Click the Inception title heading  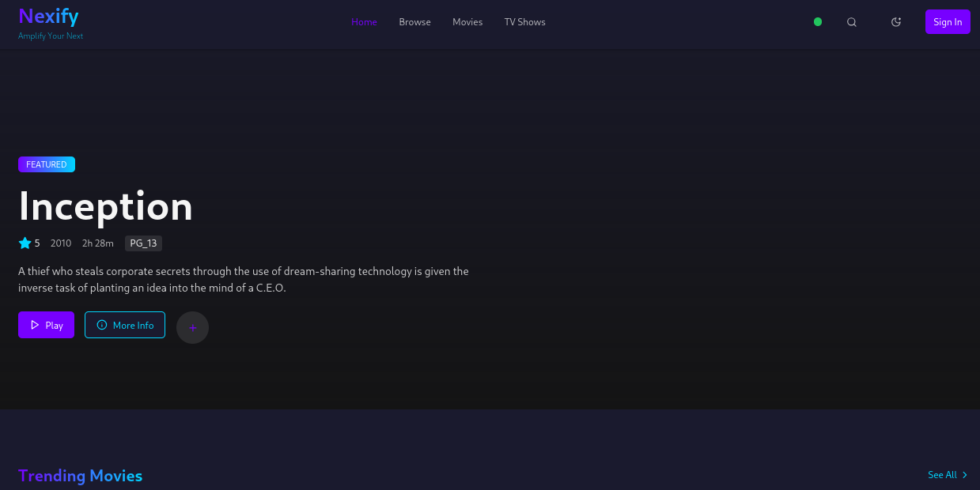pyautogui.click(x=106, y=206)
